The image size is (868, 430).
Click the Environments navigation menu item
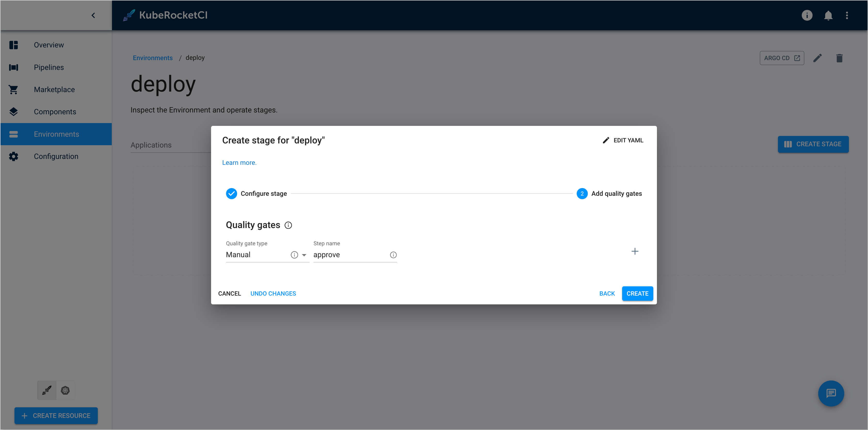[57, 133]
